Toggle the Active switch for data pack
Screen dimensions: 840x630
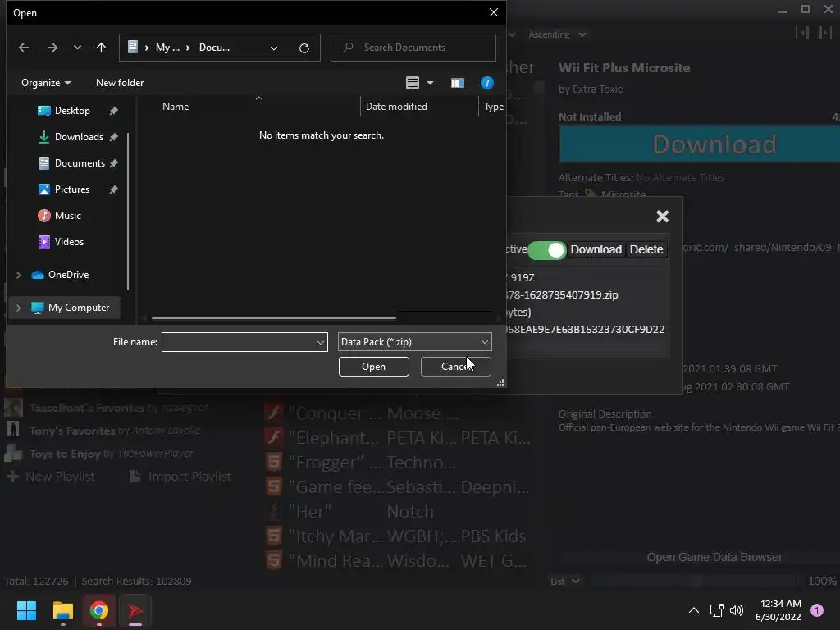tap(546, 250)
